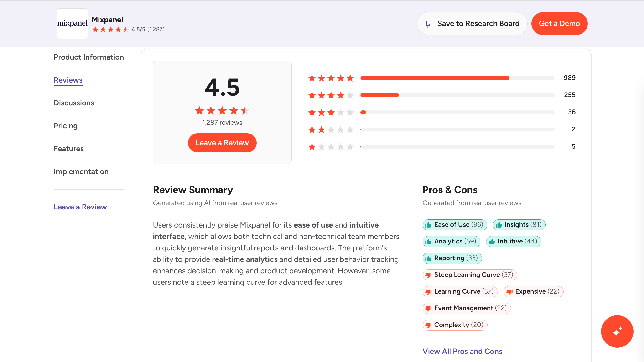The width and height of the screenshot is (644, 362).
Task: Click the sparkle AI assistant floating button
Action: coord(617,331)
